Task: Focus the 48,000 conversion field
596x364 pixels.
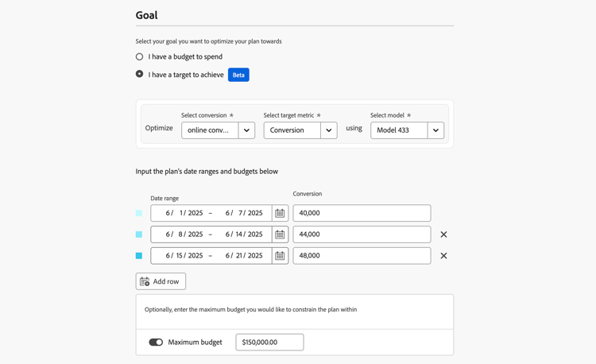Action: [362, 256]
